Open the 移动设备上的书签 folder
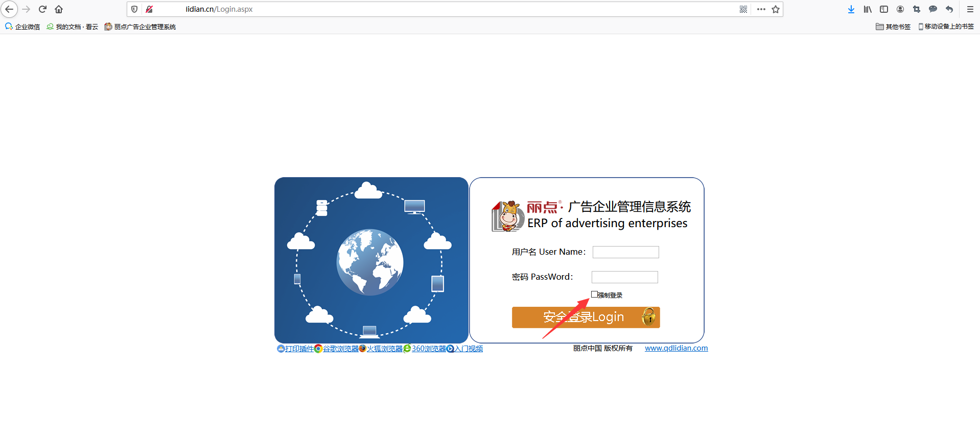This screenshot has height=441, width=980. [946, 27]
